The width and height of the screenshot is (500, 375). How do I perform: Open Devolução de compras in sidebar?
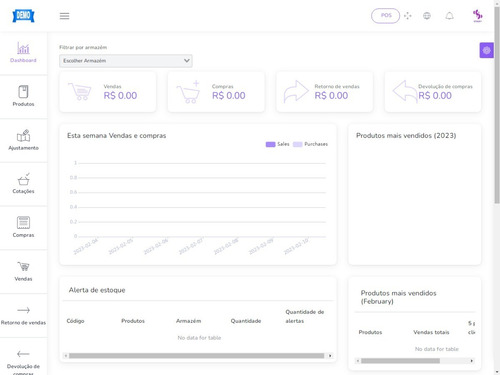coord(23,357)
